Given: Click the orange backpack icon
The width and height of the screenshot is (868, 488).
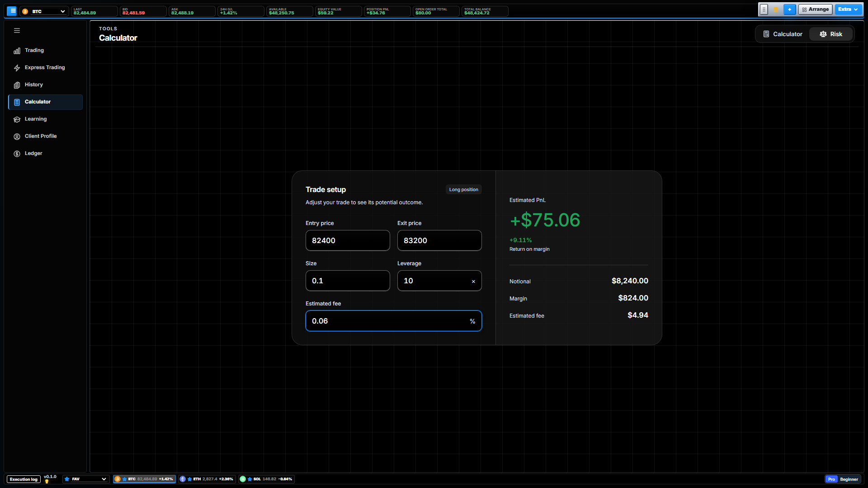Looking at the screenshot, I should [x=776, y=9].
